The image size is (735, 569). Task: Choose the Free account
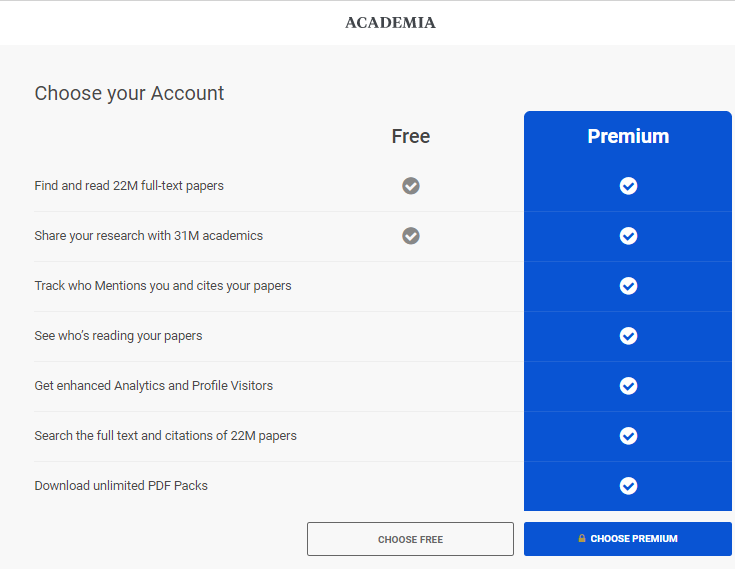(410, 539)
